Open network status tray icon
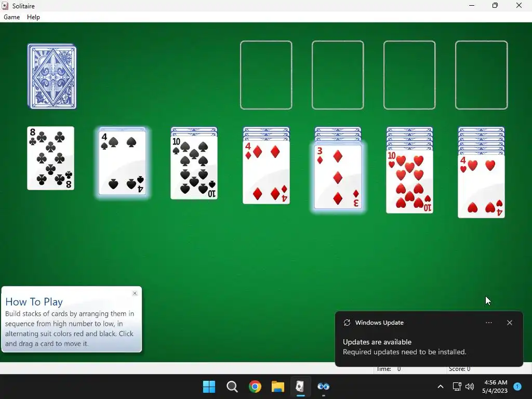532x399 pixels. (x=457, y=387)
